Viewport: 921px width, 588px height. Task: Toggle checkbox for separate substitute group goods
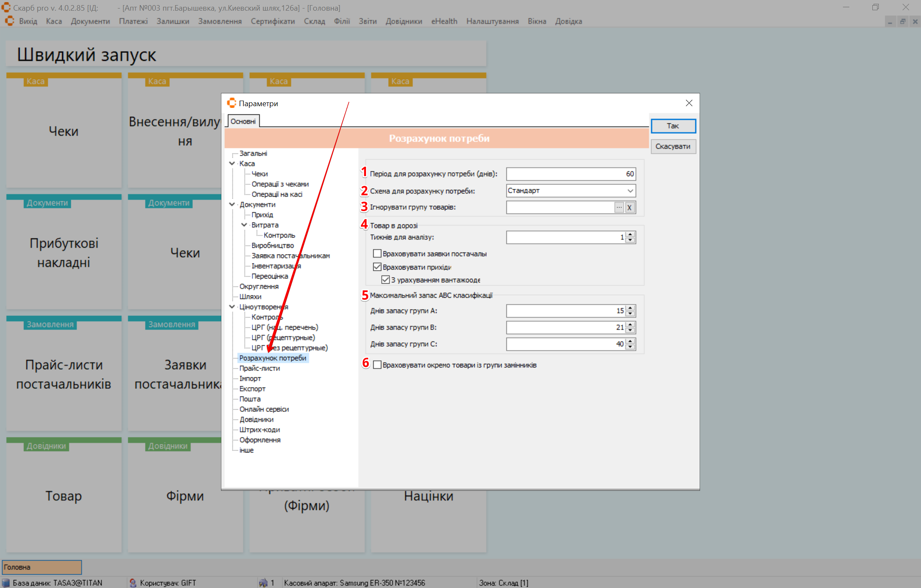(377, 365)
